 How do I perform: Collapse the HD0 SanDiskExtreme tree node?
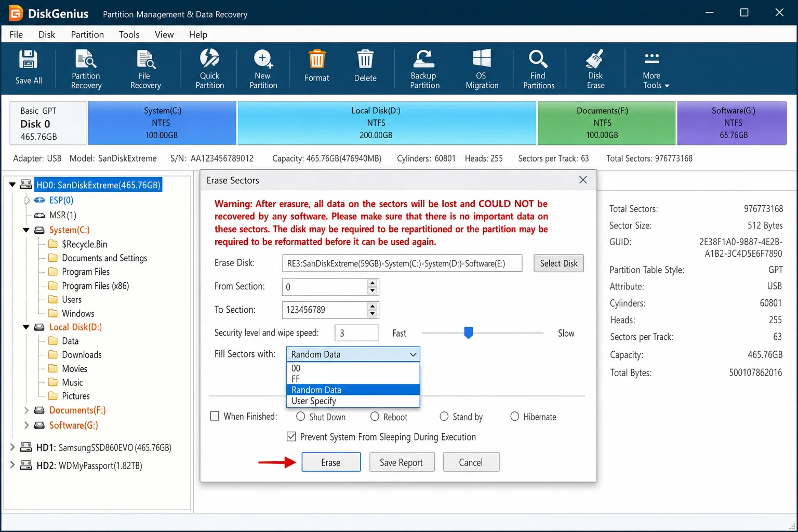pyautogui.click(x=12, y=185)
